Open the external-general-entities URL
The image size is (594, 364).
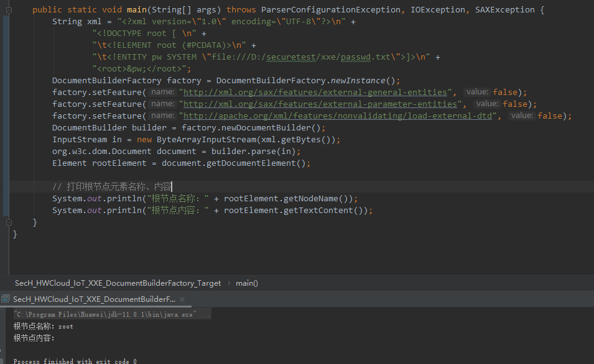pyautogui.click(x=315, y=93)
